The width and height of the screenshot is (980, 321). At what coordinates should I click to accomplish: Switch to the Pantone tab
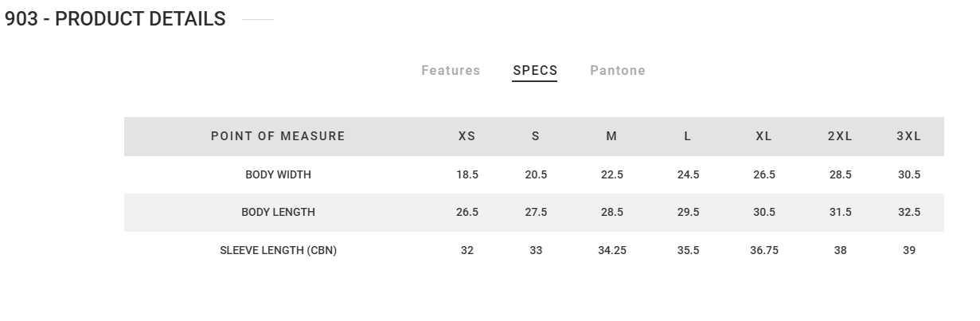pyautogui.click(x=618, y=70)
